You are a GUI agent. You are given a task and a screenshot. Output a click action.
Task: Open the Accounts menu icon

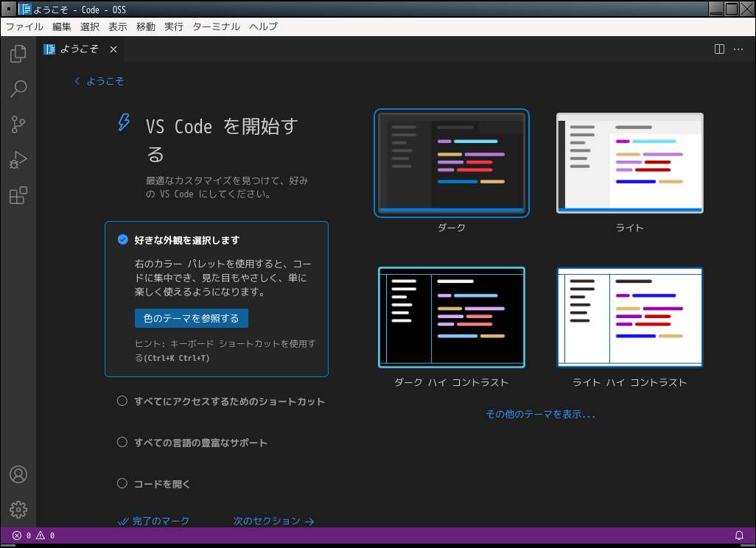[18, 474]
